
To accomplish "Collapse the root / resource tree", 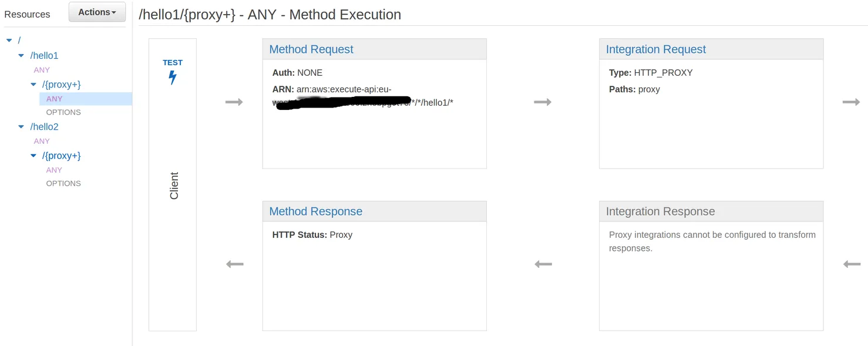I will [9, 41].
